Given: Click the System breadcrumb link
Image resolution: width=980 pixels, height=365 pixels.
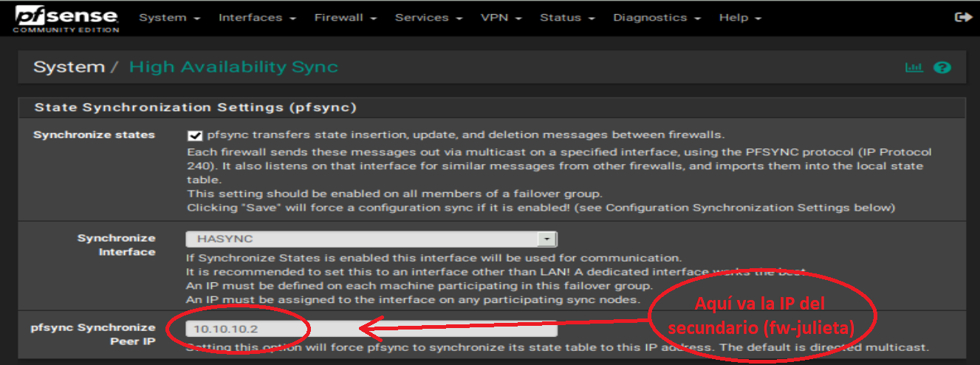Looking at the screenshot, I should pyautogui.click(x=69, y=67).
